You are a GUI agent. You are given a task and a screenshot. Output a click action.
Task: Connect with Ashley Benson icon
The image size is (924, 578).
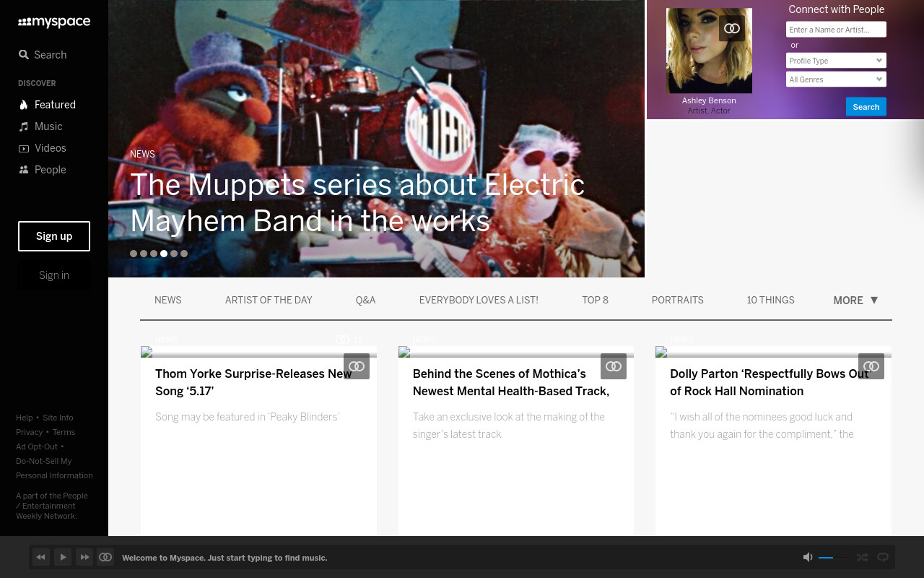pos(732,28)
